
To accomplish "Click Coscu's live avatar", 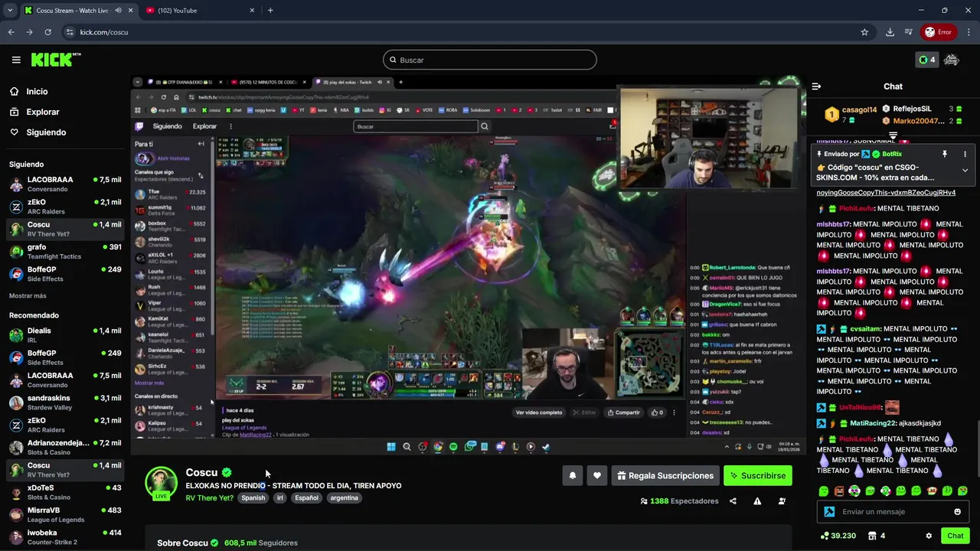I will [162, 484].
